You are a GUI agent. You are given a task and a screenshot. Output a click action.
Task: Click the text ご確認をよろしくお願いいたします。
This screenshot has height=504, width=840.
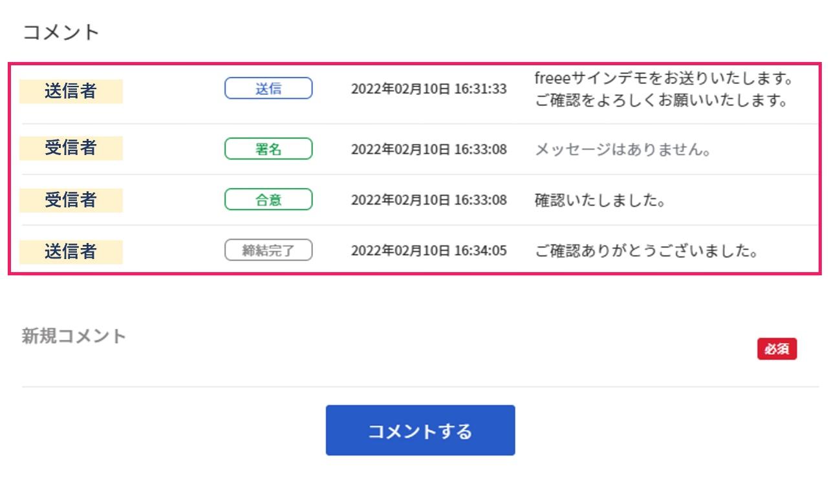pyautogui.click(x=661, y=101)
